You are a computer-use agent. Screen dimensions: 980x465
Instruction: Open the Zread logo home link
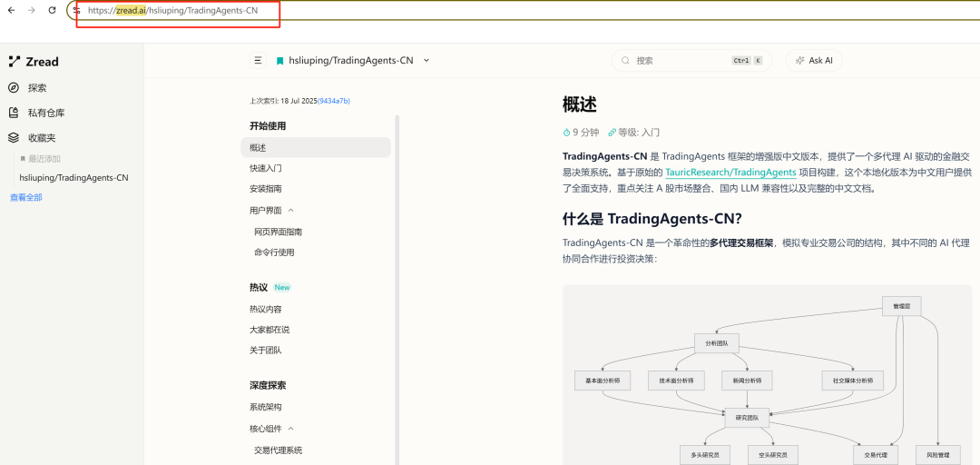tap(34, 62)
